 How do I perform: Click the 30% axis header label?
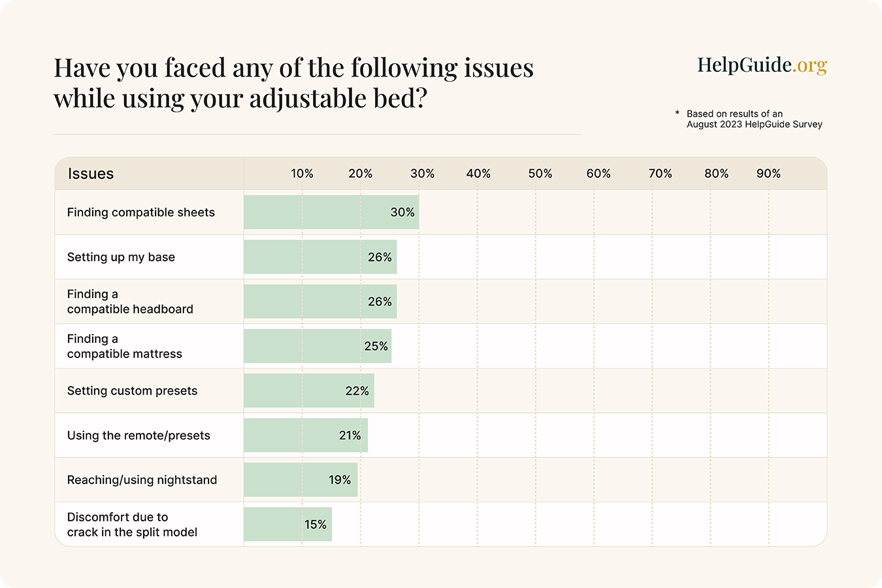point(422,174)
